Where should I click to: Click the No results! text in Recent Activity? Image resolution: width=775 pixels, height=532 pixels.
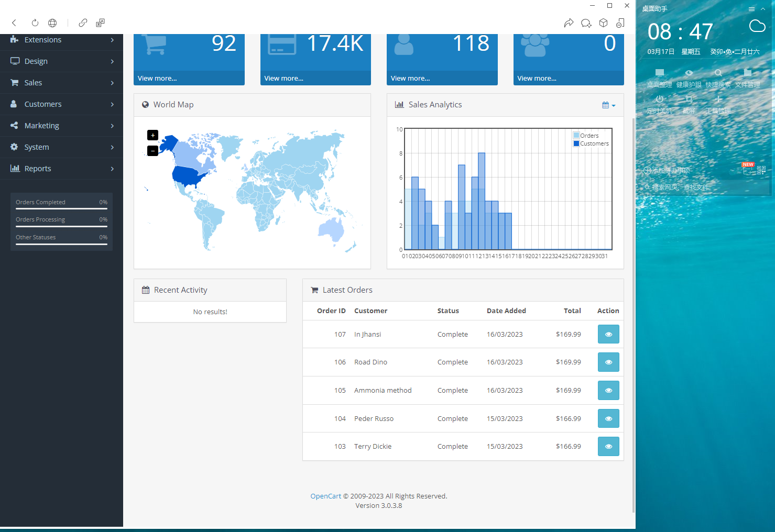(x=210, y=312)
